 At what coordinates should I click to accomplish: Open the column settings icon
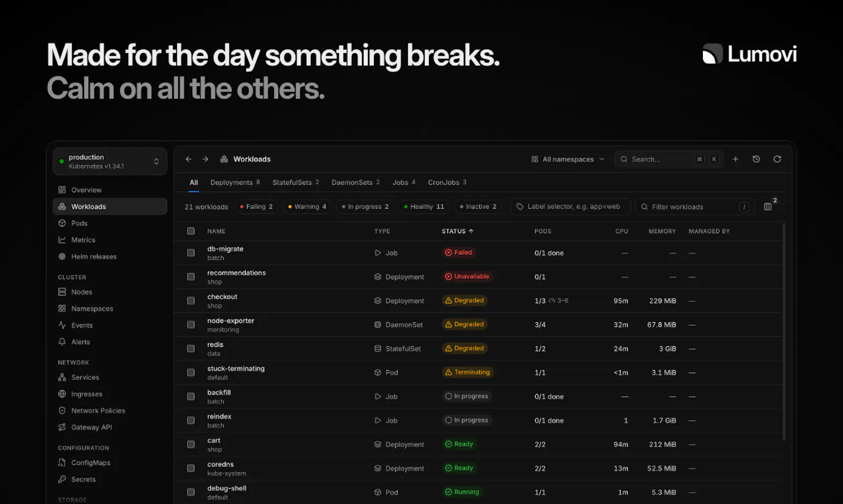point(768,206)
